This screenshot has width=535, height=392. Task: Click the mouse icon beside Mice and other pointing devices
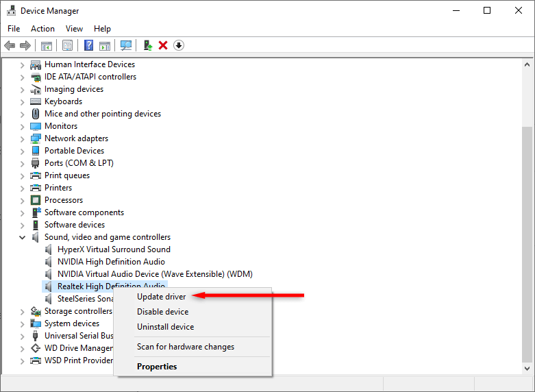pos(36,114)
